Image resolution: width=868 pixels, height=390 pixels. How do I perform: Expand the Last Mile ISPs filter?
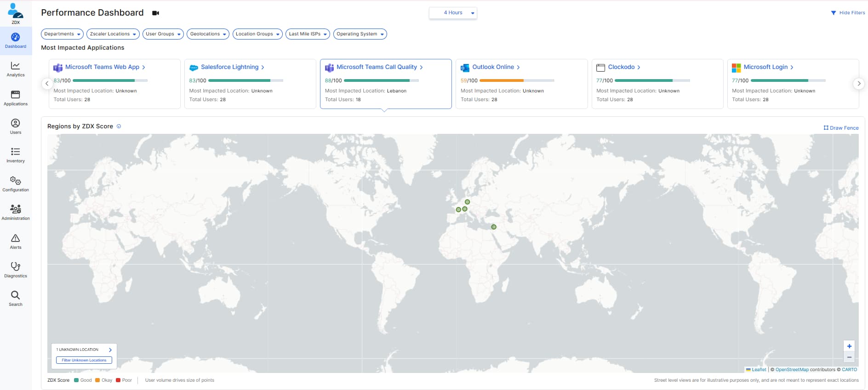[x=308, y=34]
